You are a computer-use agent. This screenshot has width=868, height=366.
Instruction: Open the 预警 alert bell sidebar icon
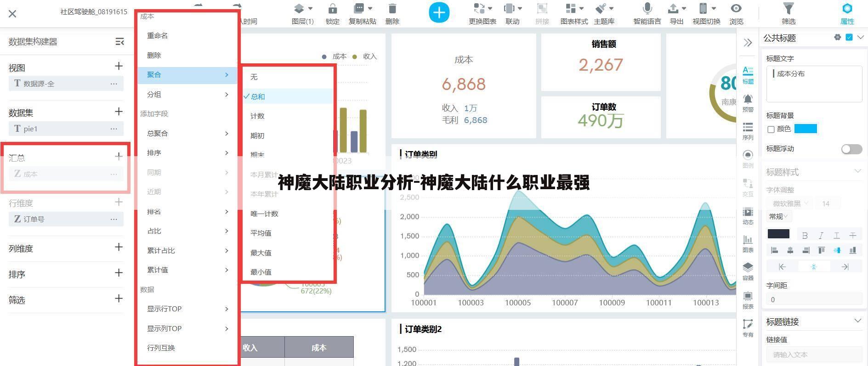(748, 103)
